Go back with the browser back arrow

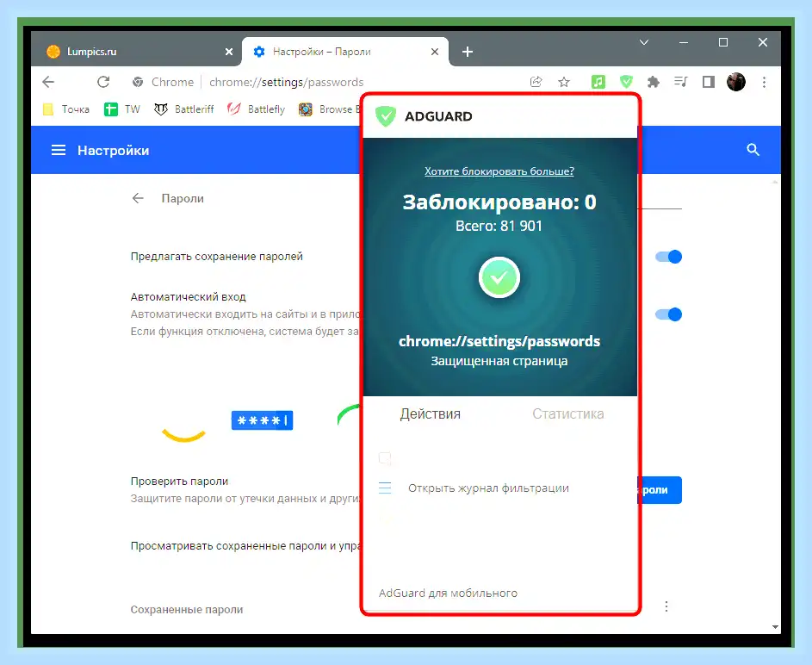[x=48, y=82]
